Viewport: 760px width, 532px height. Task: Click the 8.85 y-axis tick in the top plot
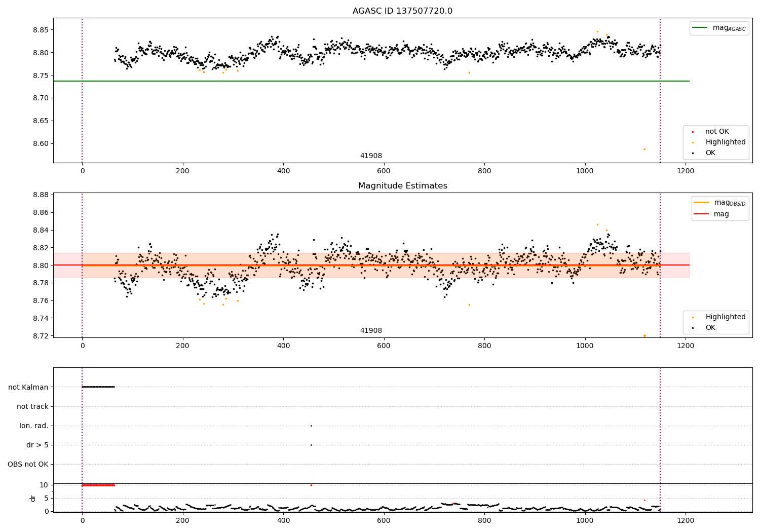click(41, 30)
